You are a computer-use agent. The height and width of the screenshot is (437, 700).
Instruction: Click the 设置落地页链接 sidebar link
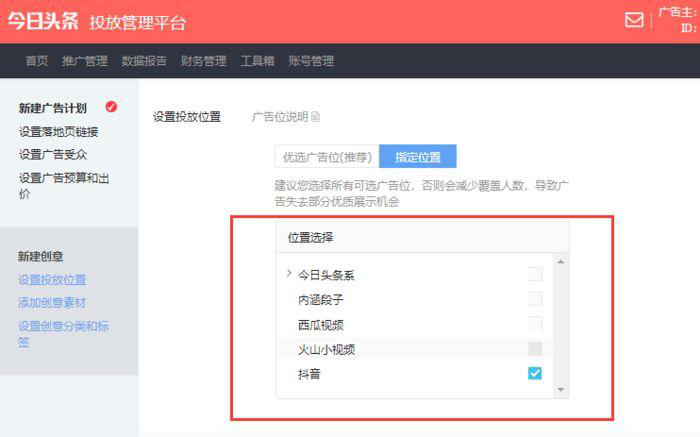click(58, 131)
